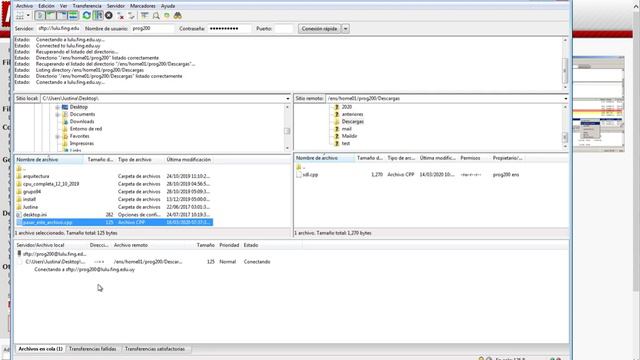Open the Edición menu
The image size is (640, 360).
click(46, 6)
